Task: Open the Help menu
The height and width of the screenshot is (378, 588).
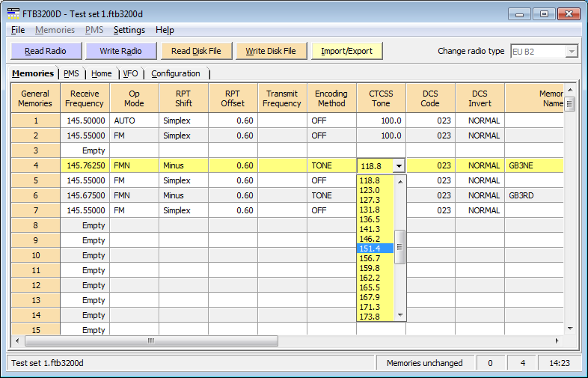Action: (165, 30)
